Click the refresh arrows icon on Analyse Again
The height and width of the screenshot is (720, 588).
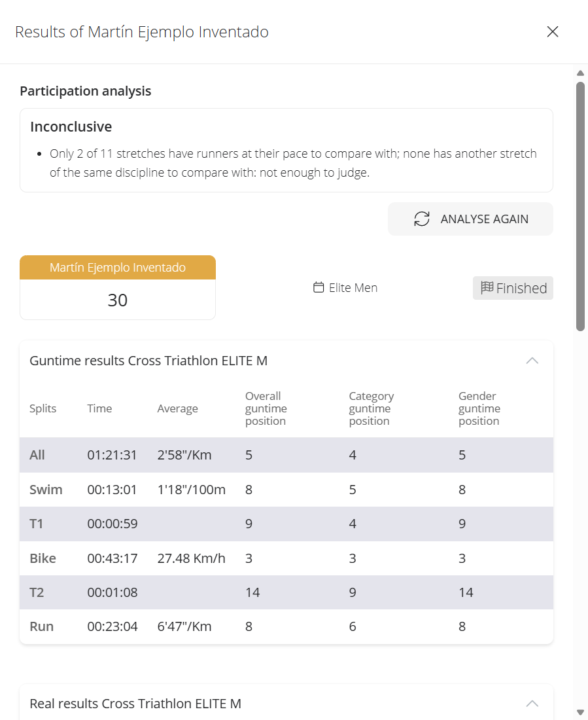click(422, 219)
